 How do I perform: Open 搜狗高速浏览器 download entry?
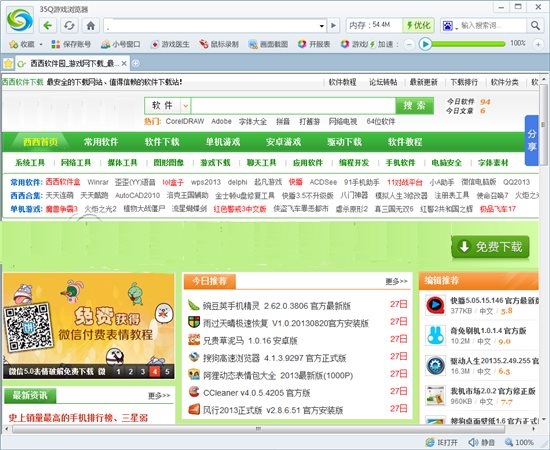[274, 358]
